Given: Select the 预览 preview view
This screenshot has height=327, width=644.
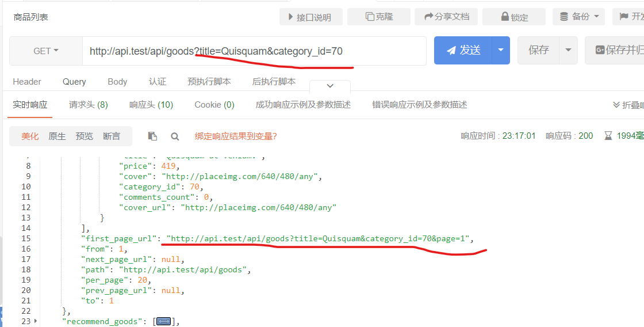Looking at the screenshot, I should [84, 136].
